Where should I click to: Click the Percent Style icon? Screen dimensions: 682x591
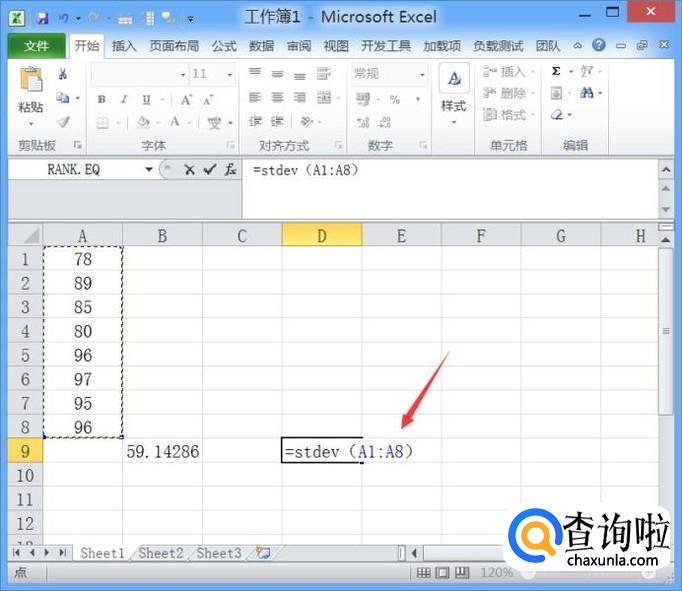coord(394,100)
